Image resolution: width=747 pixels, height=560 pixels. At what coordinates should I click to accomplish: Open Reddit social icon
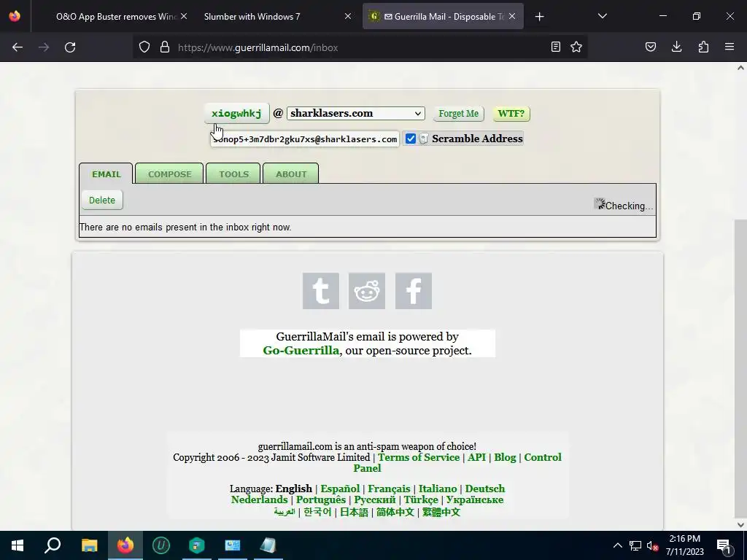[x=367, y=291]
